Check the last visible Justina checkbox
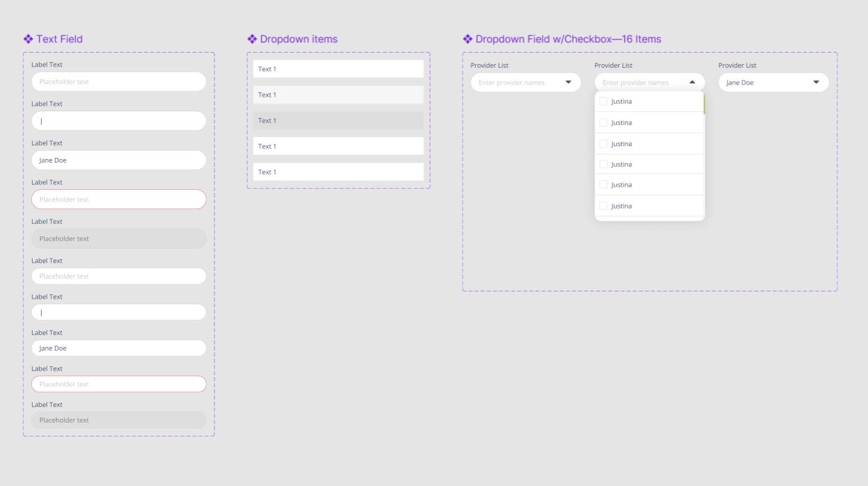 (603, 206)
